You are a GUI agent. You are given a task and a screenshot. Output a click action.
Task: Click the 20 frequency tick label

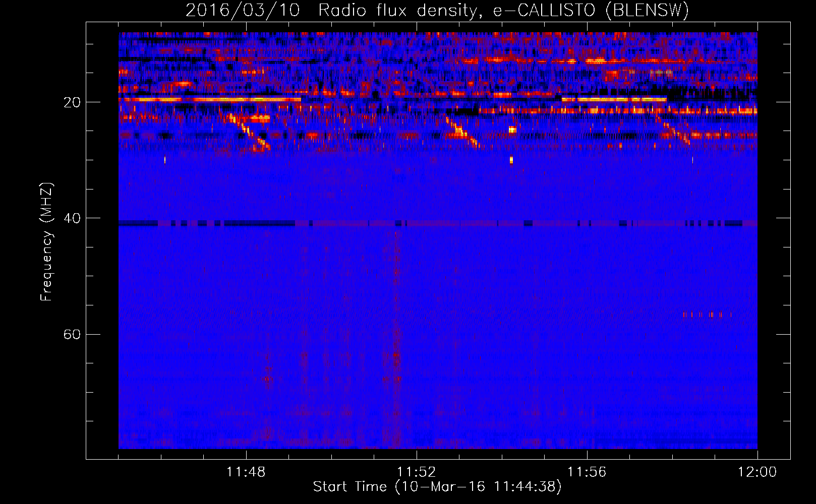(x=72, y=102)
